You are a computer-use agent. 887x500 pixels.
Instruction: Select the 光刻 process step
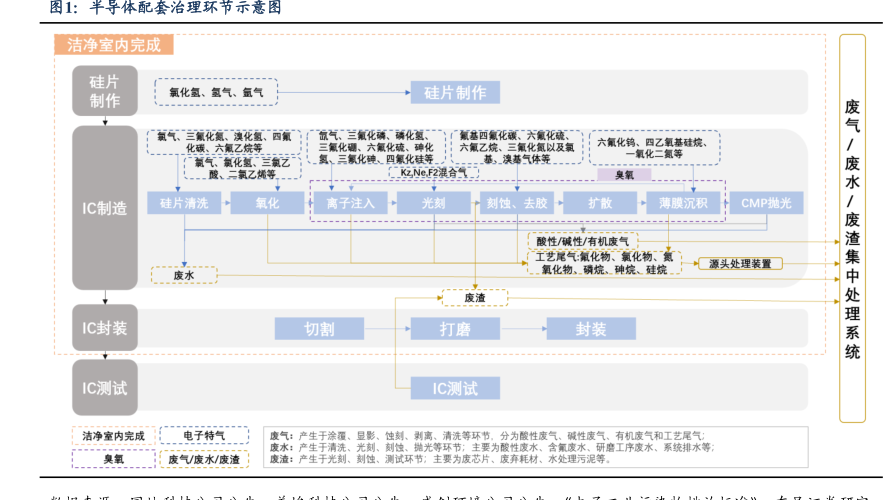pyautogui.click(x=434, y=203)
